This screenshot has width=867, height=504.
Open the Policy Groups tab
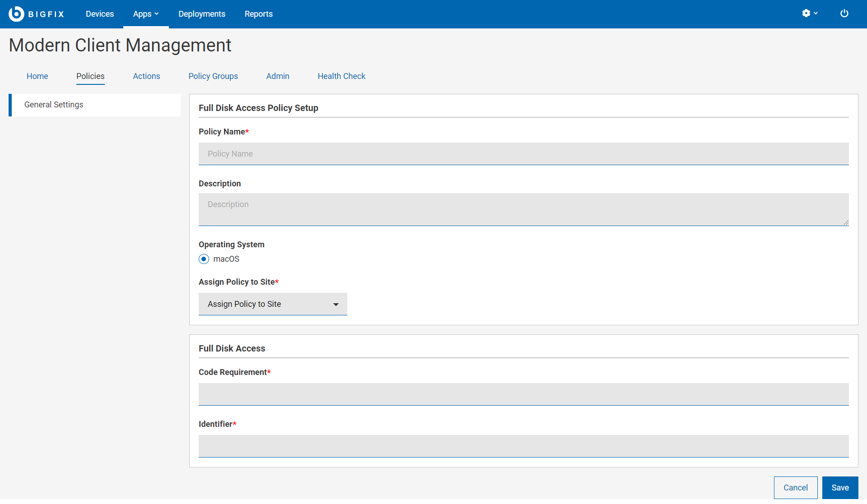[213, 76]
